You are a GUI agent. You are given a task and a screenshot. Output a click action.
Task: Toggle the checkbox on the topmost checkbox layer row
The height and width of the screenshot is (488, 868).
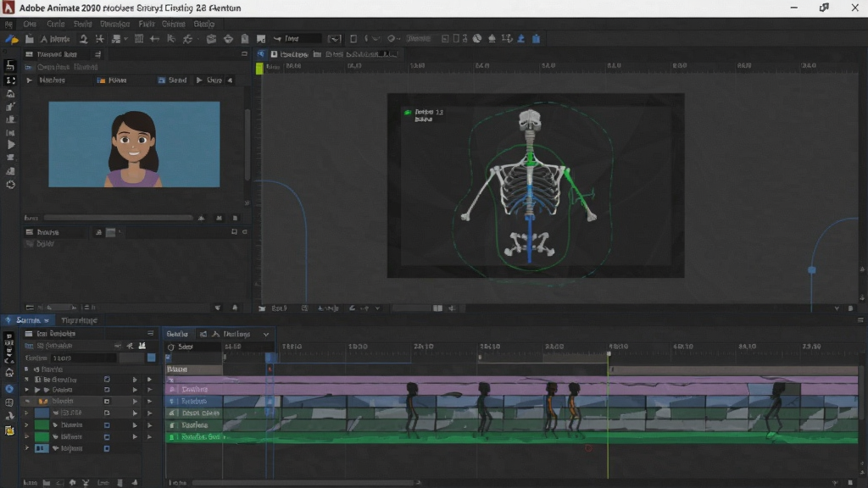pos(107,380)
